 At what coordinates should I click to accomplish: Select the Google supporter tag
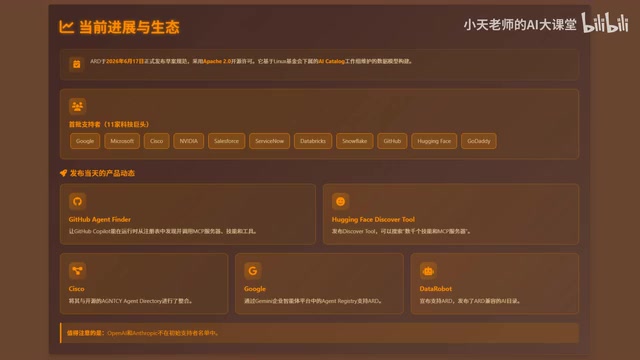pyautogui.click(x=85, y=141)
